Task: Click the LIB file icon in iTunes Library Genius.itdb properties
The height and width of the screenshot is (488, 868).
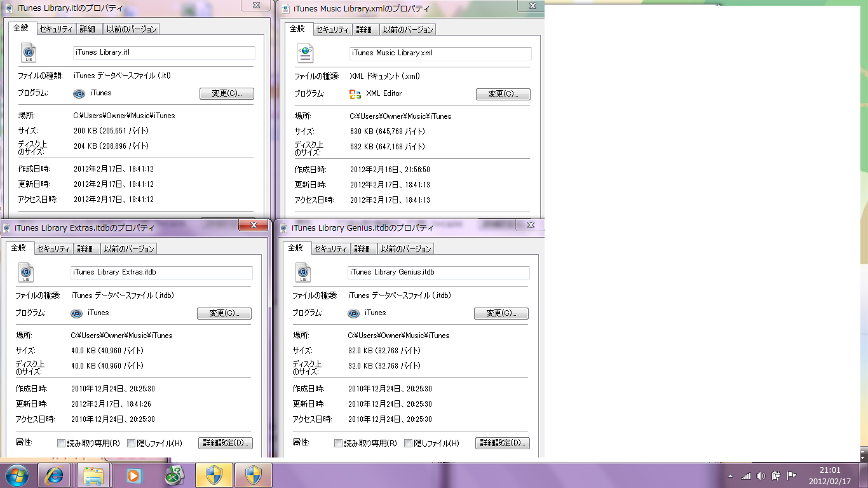Action: coord(303,272)
